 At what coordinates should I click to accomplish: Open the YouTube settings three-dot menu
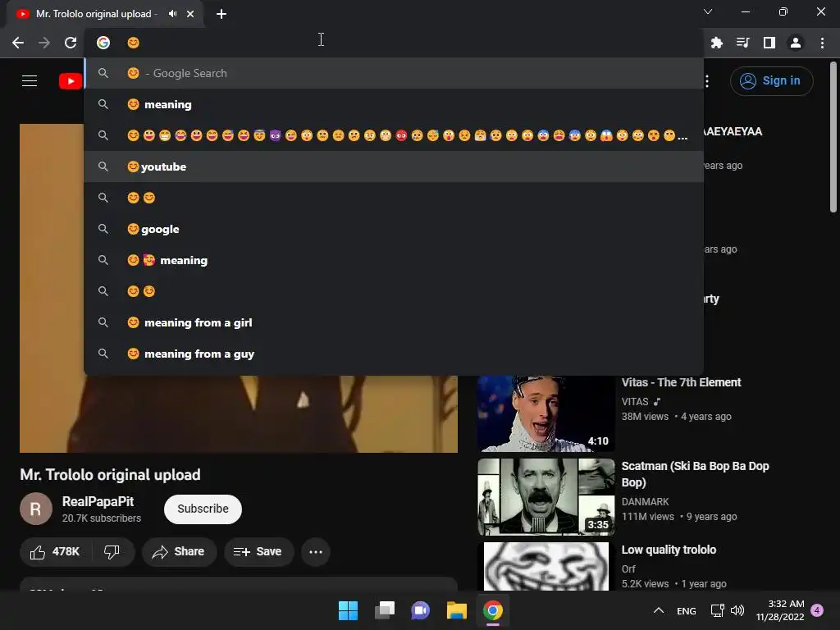coord(707,81)
